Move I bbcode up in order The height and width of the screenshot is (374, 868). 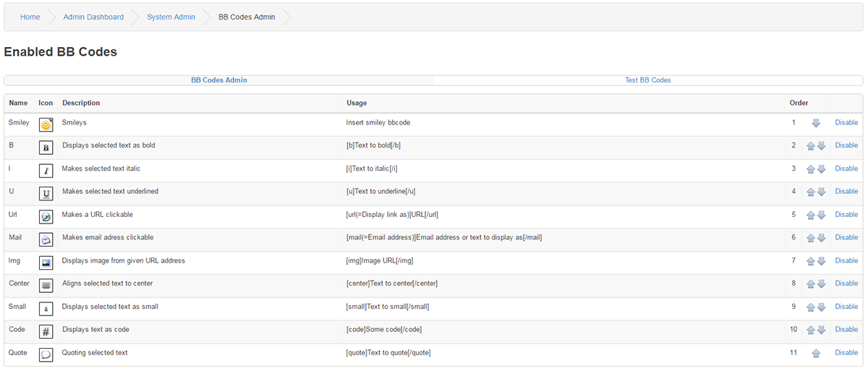coord(811,169)
